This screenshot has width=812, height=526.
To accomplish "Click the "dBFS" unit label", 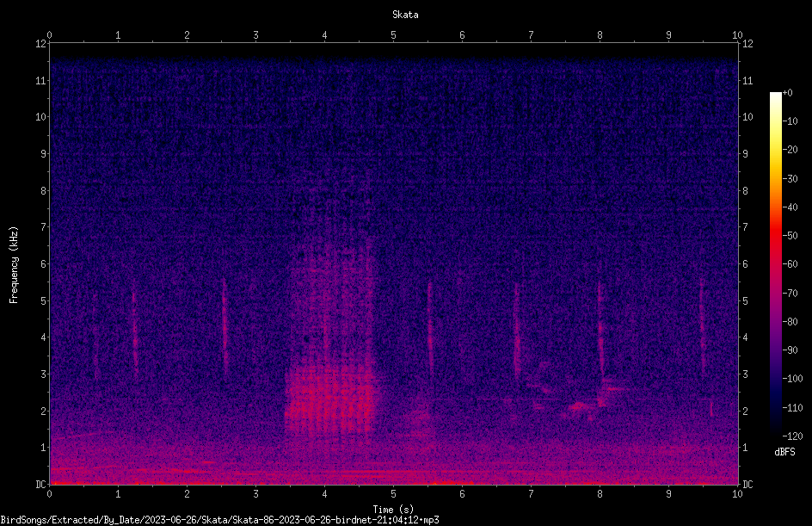I will point(784,452).
